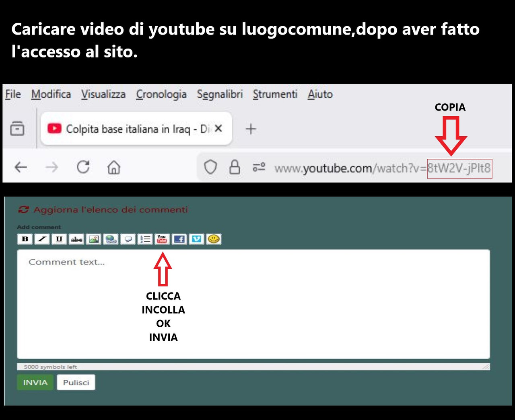515x420 pixels.
Task: Click the green INVIA button
Action: pos(35,382)
